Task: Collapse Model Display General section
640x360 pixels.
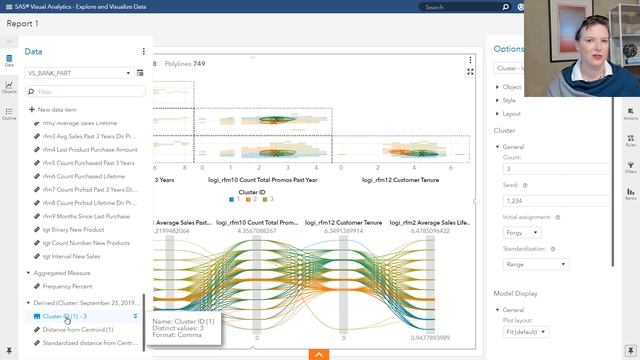Action: click(x=497, y=310)
